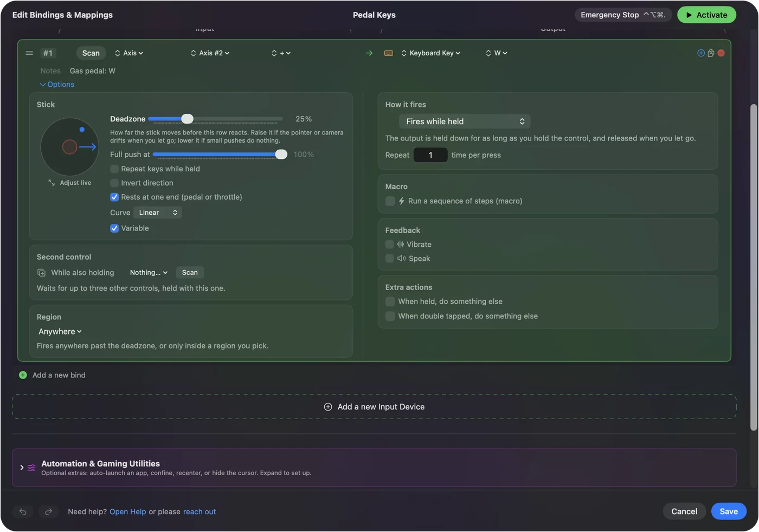Open the Linear curve dropdown
Viewport: 759px width, 532px height.
pos(157,213)
